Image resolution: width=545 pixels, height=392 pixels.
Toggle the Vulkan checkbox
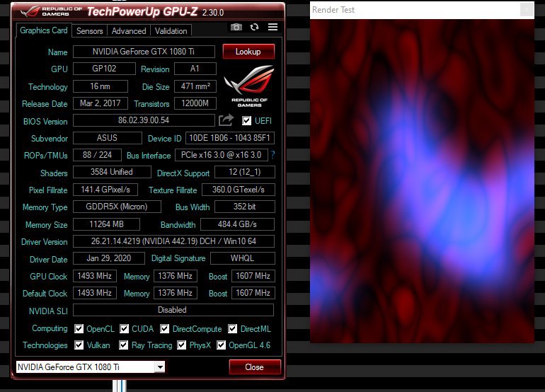[79, 345]
